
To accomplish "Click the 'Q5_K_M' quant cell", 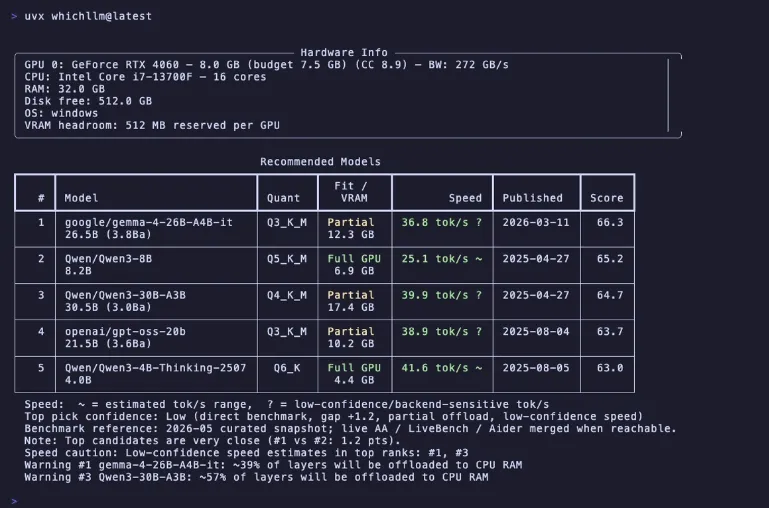I will coord(287,258).
